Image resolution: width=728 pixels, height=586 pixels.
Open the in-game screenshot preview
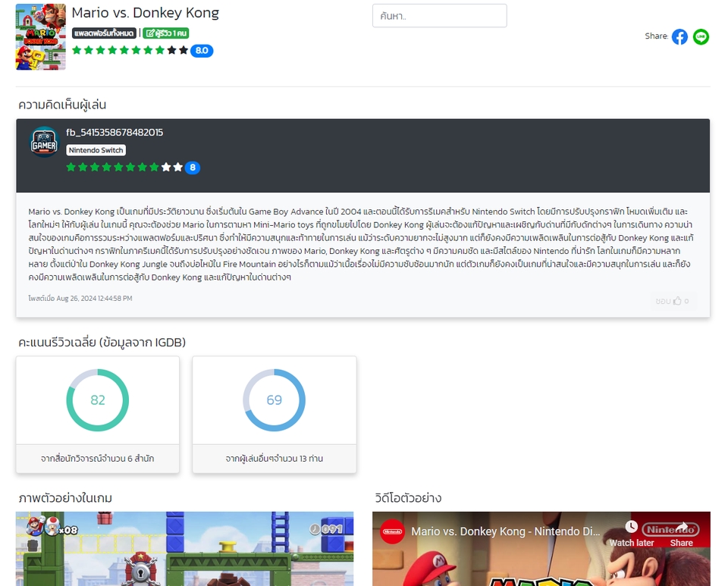184,548
